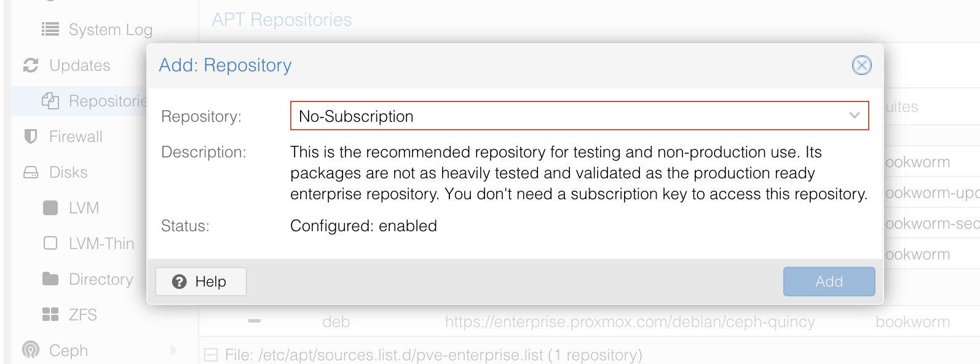Collapse the pve-enterprise.list file group
Viewport: 980px width, 364px height.
click(x=211, y=355)
